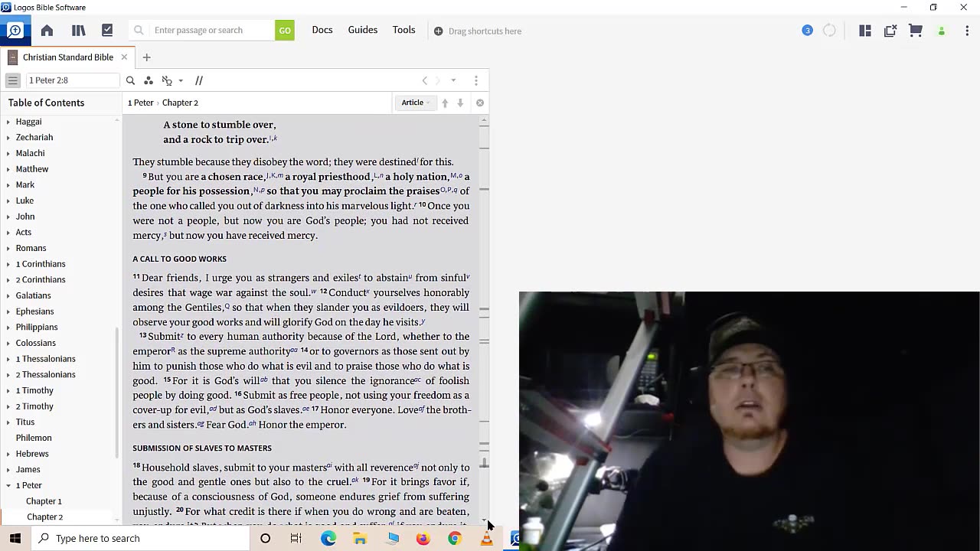Jump to the next article arrow
The height and width of the screenshot is (551, 980).
[x=460, y=103]
